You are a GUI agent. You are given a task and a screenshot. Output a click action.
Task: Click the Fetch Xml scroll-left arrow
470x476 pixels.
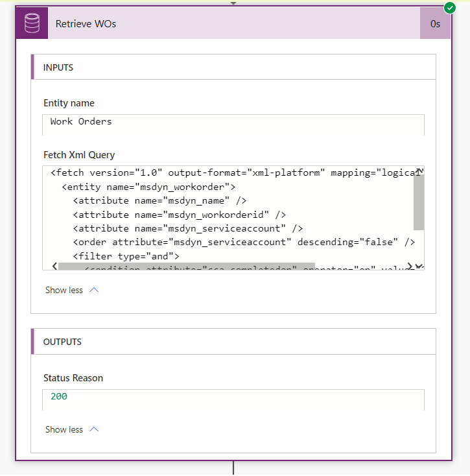(54, 266)
